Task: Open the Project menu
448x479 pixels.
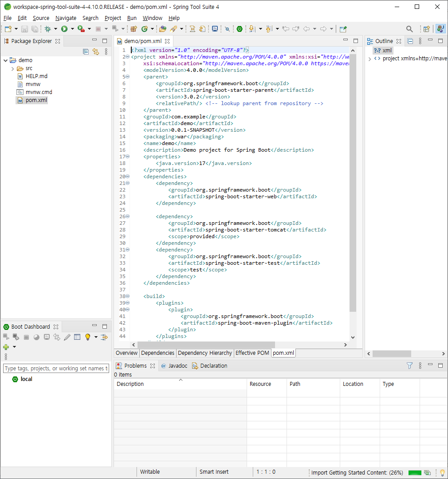Action: pyautogui.click(x=113, y=18)
